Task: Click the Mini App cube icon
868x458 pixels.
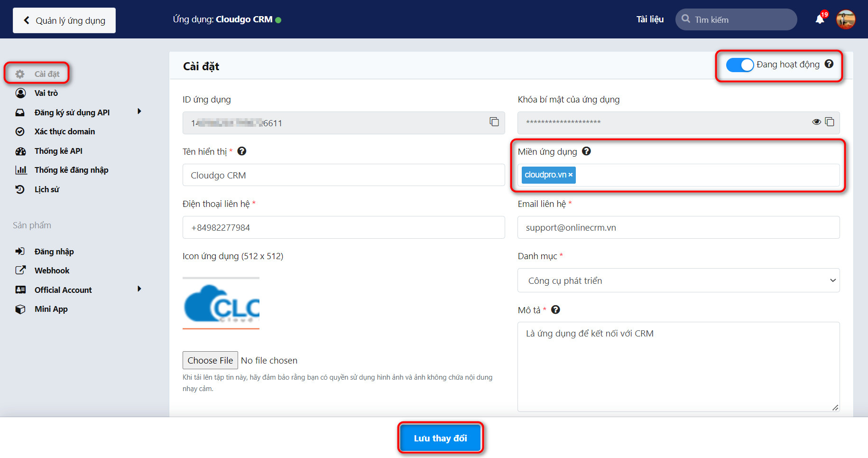Action: [20, 309]
